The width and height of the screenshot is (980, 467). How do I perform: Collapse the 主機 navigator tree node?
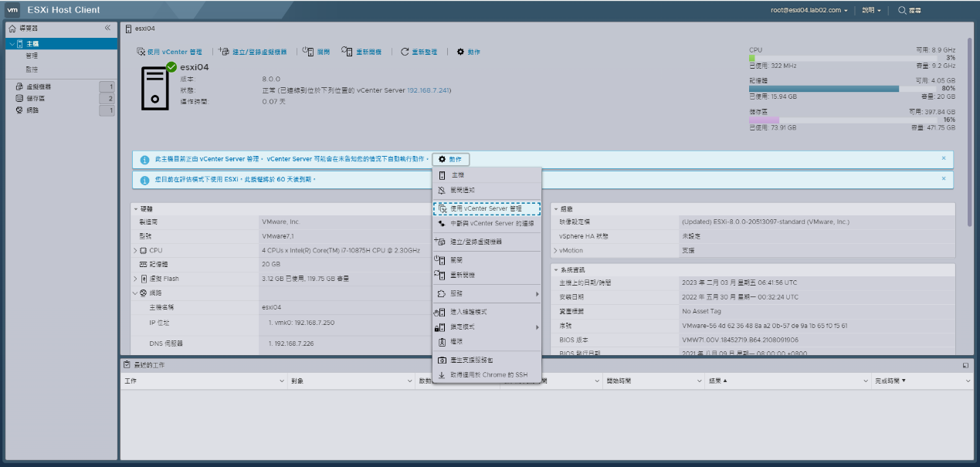tap(12, 44)
